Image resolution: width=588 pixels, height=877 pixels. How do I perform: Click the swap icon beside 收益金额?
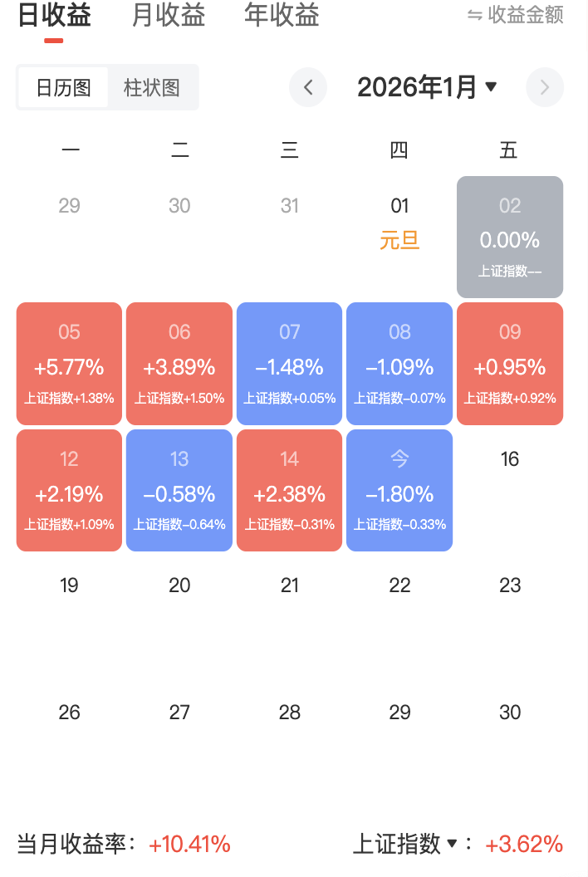point(475,15)
